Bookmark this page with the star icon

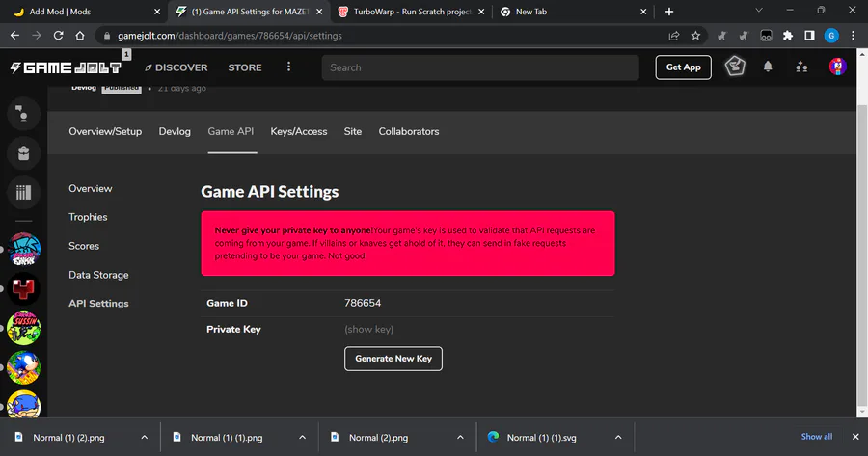tap(695, 36)
